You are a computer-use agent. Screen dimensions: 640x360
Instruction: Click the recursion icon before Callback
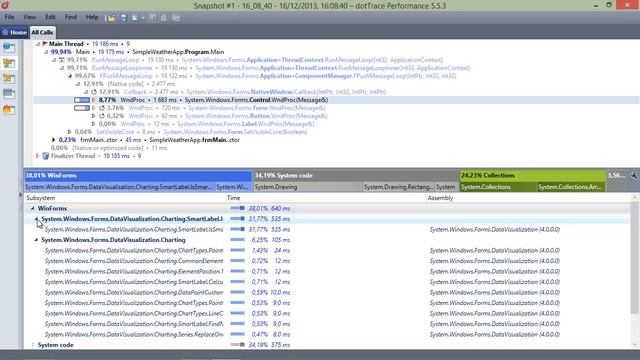click(x=94, y=92)
